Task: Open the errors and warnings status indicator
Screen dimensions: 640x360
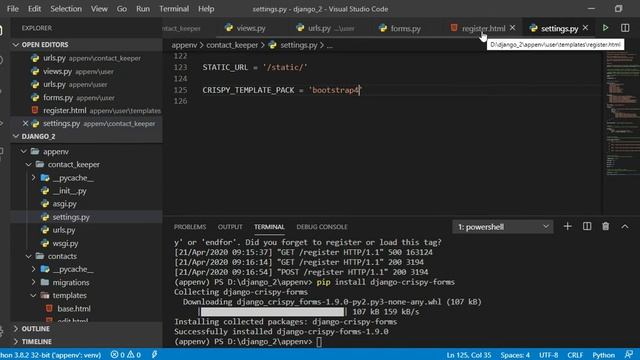Action: [126, 355]
